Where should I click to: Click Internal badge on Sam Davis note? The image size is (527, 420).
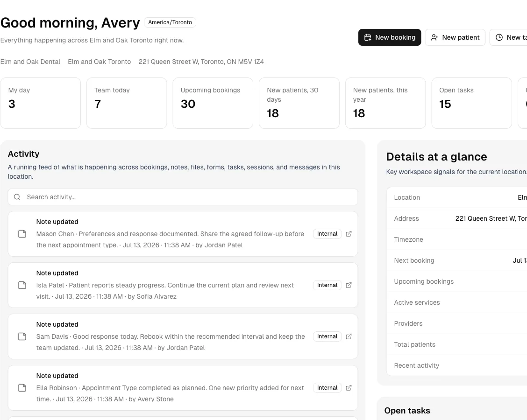pos(327,336)
